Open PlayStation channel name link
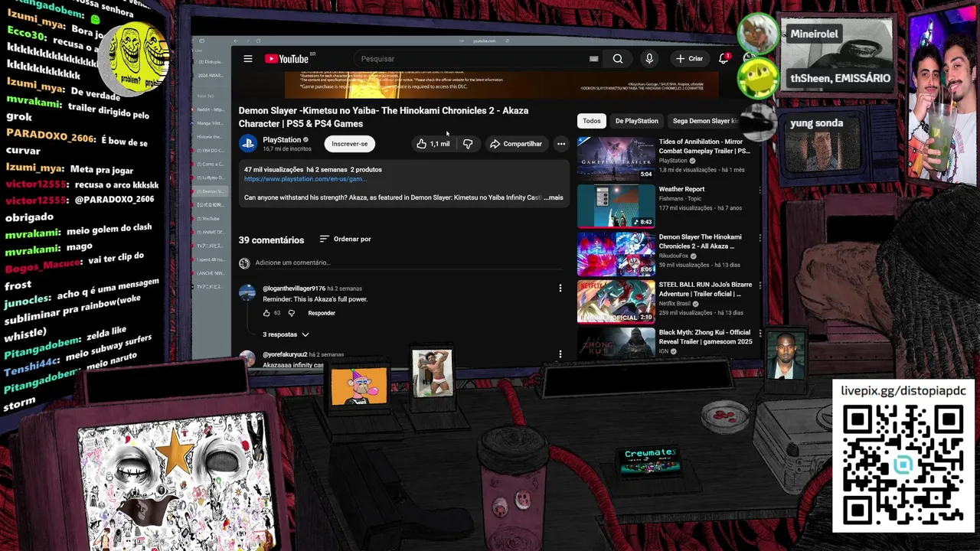The height and width of the screenshot is (551, 980). click(x=282, y=139)
